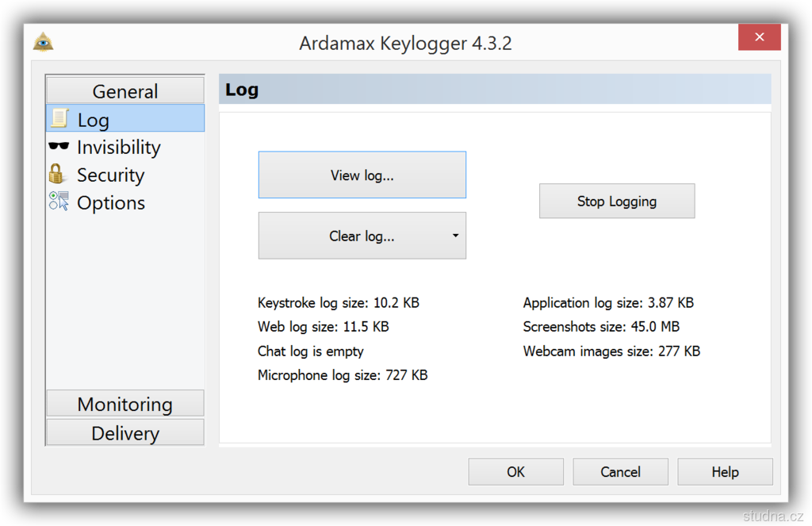Screen dimensions: 812x526
Task: Confirm with the OK button
Action: 515,472
